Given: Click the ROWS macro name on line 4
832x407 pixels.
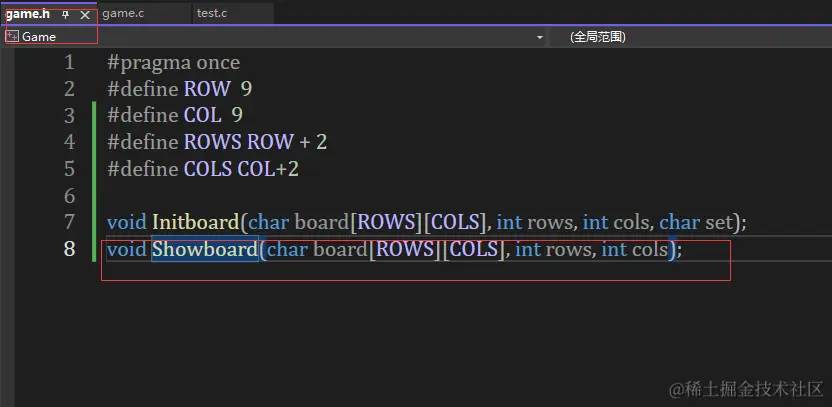Looking at the screenshot, I should point(213,142).
